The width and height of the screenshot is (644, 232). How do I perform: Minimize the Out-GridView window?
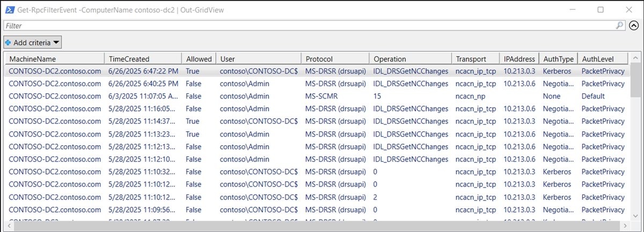(572, 10)
